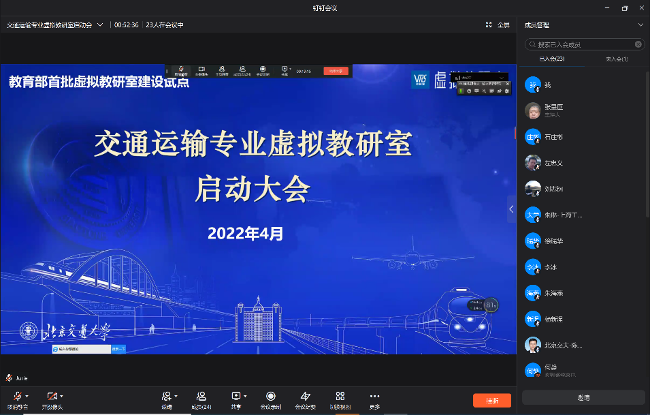Click the meeting duration timer in the top bar
Viewport: 650px width, 416px height.
126,25
